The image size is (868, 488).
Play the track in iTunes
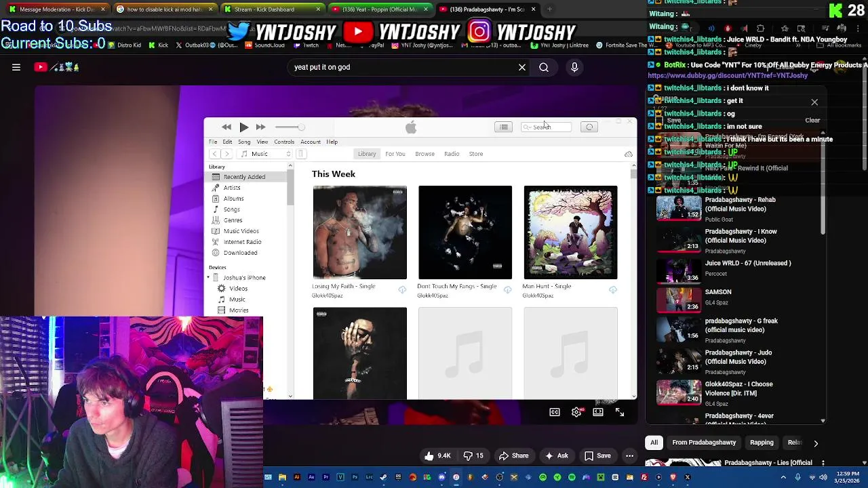(244, 127)
